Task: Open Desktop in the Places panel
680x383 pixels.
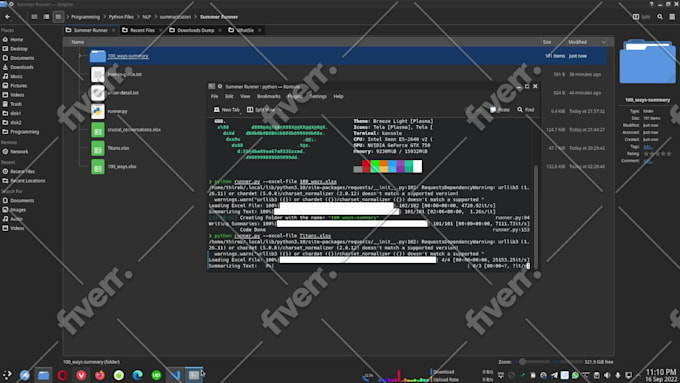Action: pos(15,49)
